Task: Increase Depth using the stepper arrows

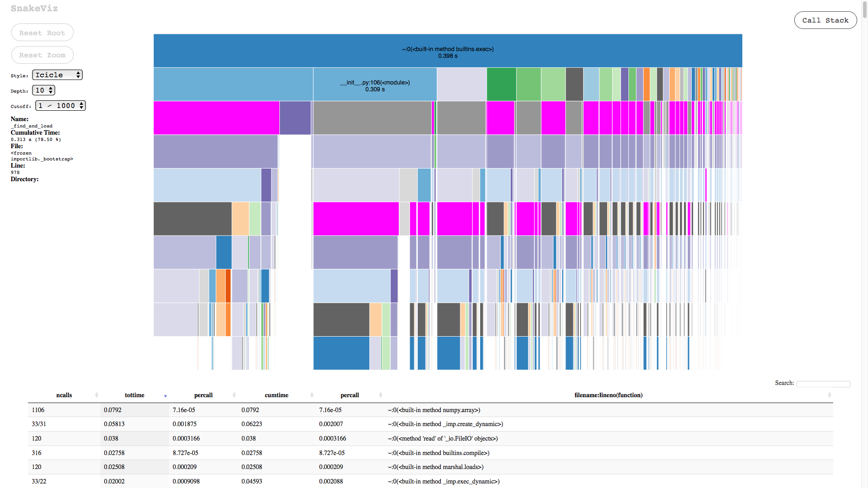Action: [x=51, y=88]
